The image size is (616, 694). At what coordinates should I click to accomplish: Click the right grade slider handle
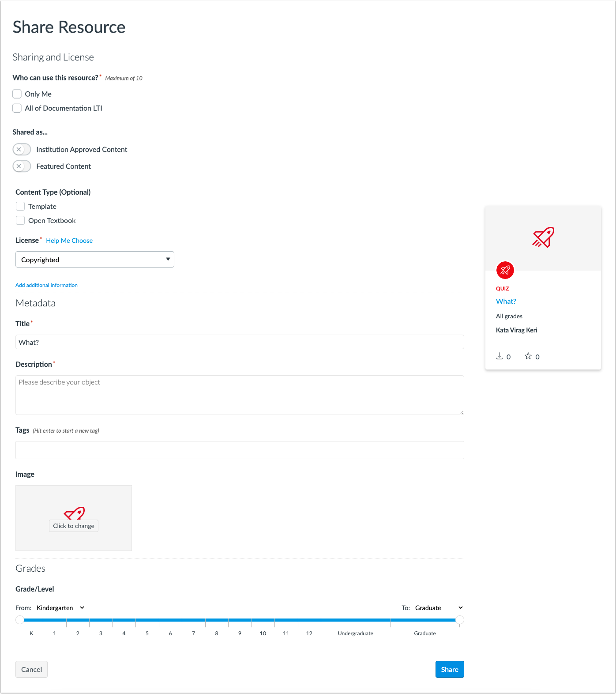(460, 620)
